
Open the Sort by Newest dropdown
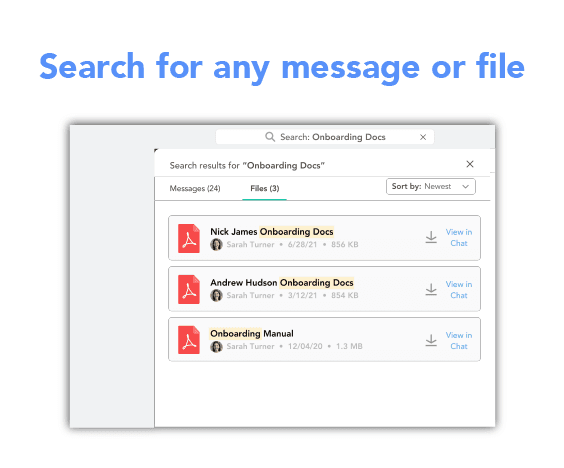coord(431,186)
